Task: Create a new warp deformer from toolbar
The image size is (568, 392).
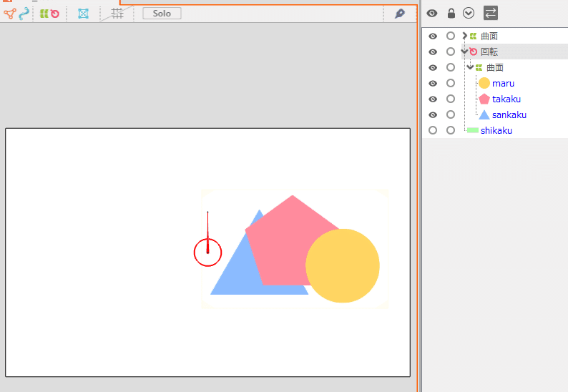Action: (x=44, y=14)
